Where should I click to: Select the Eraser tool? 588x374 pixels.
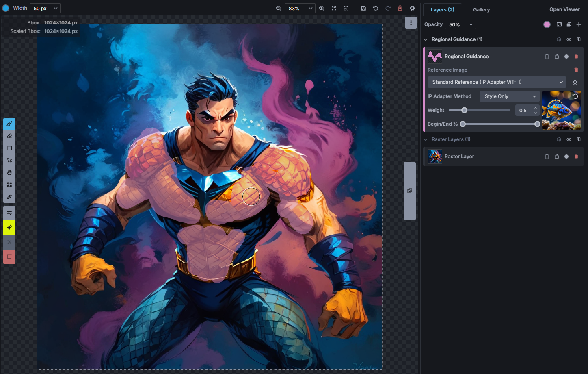(9, 136)
